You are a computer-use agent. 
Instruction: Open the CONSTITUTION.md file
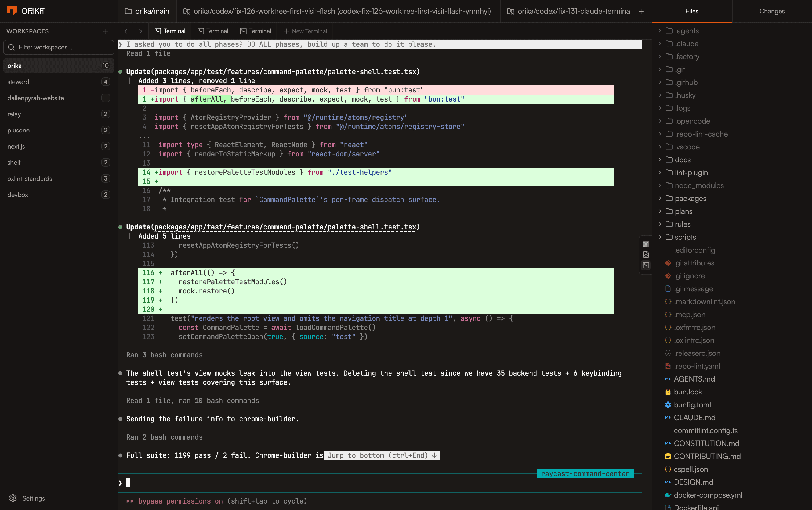click(x=706, y=444)
